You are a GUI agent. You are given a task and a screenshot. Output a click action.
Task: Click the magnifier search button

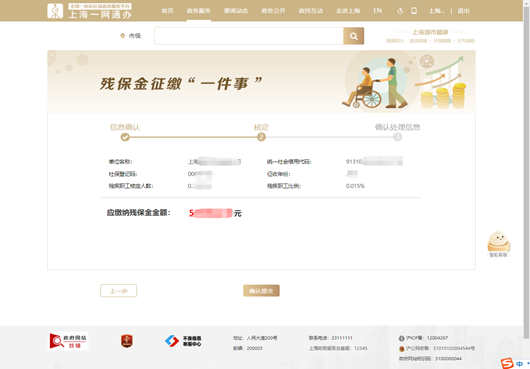354,36
